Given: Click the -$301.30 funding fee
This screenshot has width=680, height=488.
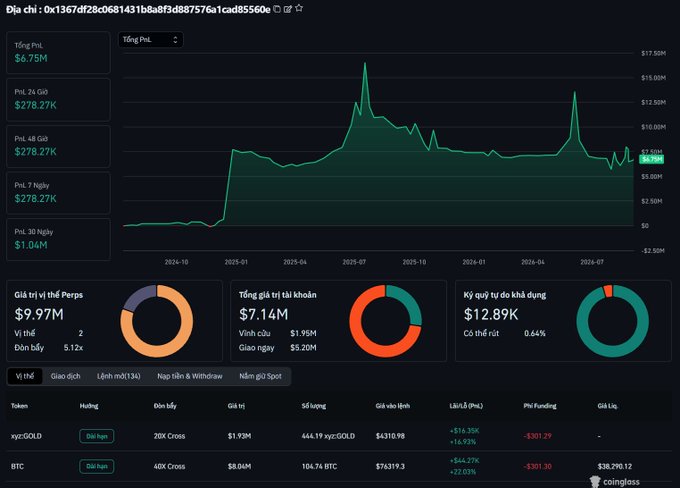Looking at the screenshot, I should coord(537,466).
